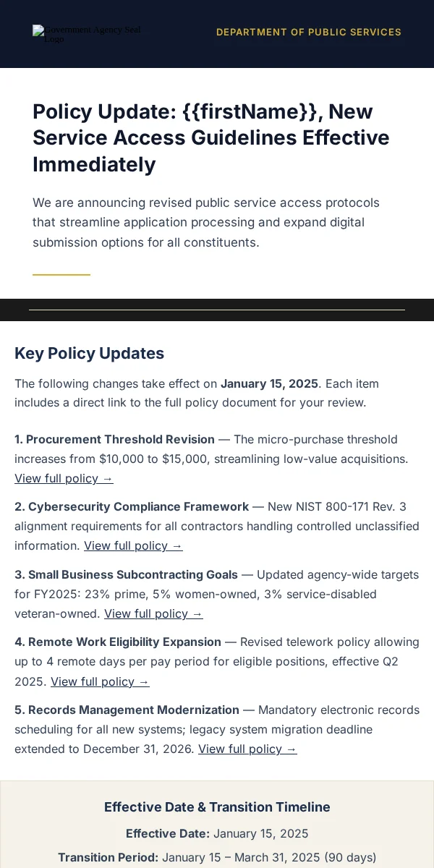The width and height of the screenshot is (434, 868).
Task: View full policy for Records Management Modernization
Action: coord(247,749)
